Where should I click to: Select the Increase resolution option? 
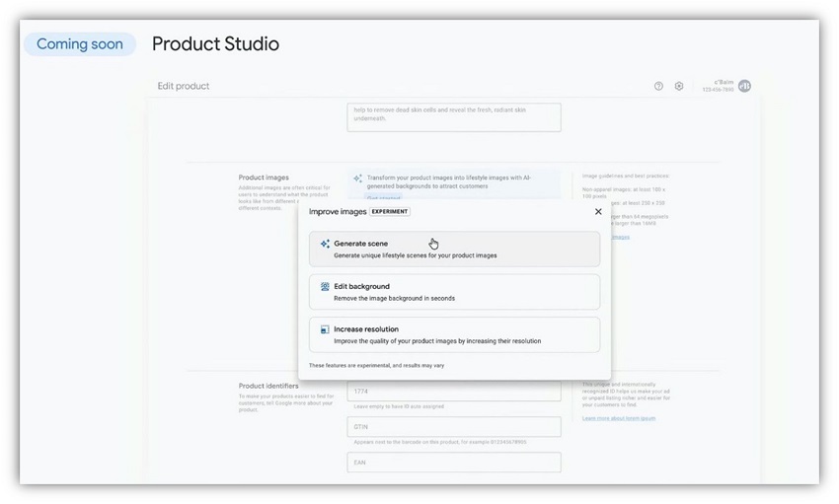(454, 334)
